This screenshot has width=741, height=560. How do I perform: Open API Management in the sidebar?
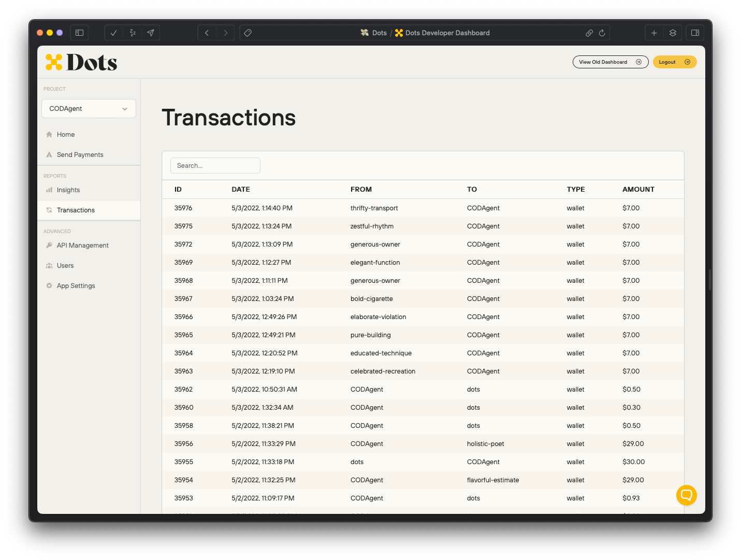tap(82, 245)
